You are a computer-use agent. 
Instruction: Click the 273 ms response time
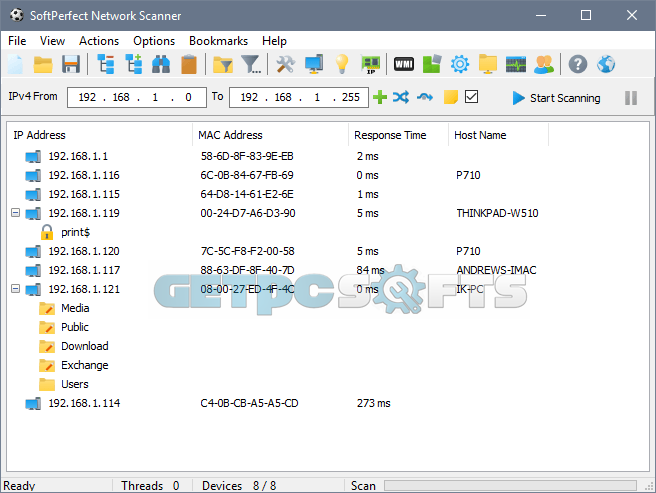coord(373,403)
